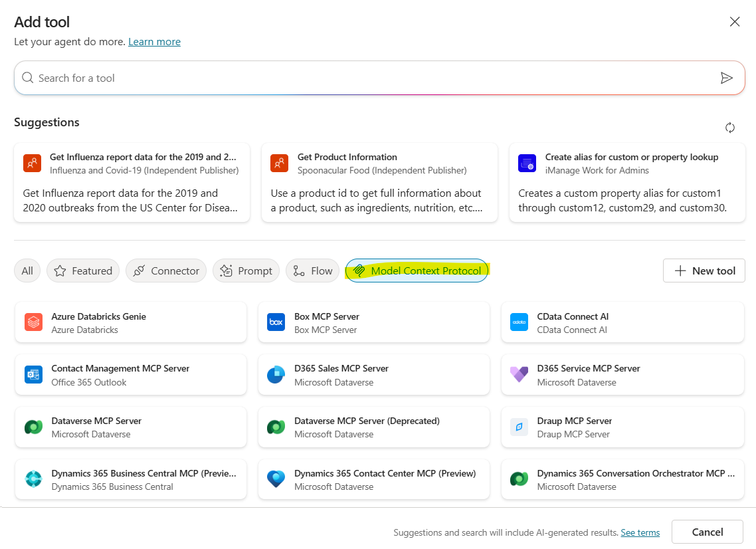Screen dimensions: 756x549
Task: Select the Contact Management MCP Server title
Action: click(x=120, y=369)
